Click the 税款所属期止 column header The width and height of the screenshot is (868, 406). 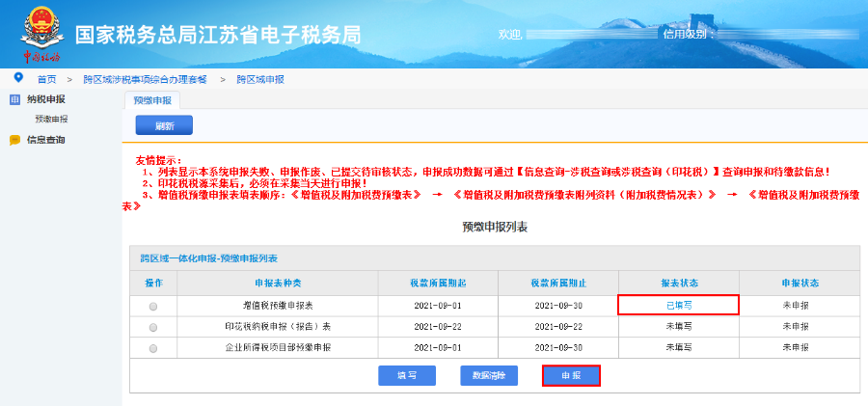[x=558, y=283]
